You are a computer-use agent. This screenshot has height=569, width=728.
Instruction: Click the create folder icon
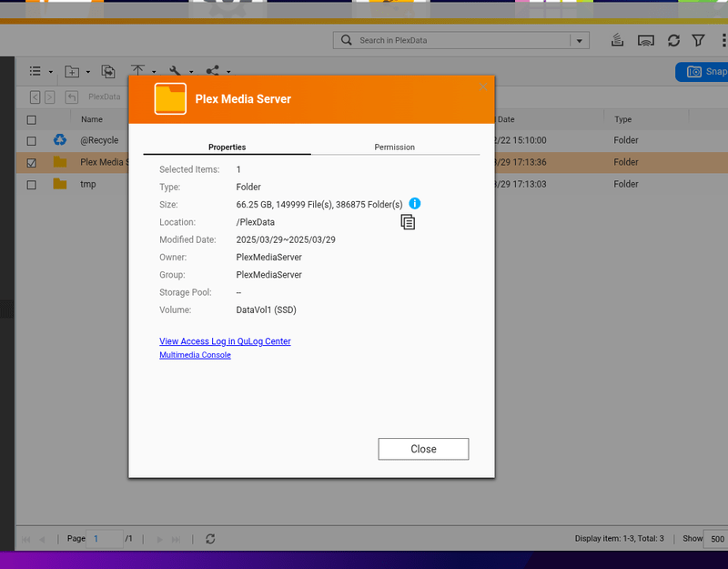click(72, 71)
